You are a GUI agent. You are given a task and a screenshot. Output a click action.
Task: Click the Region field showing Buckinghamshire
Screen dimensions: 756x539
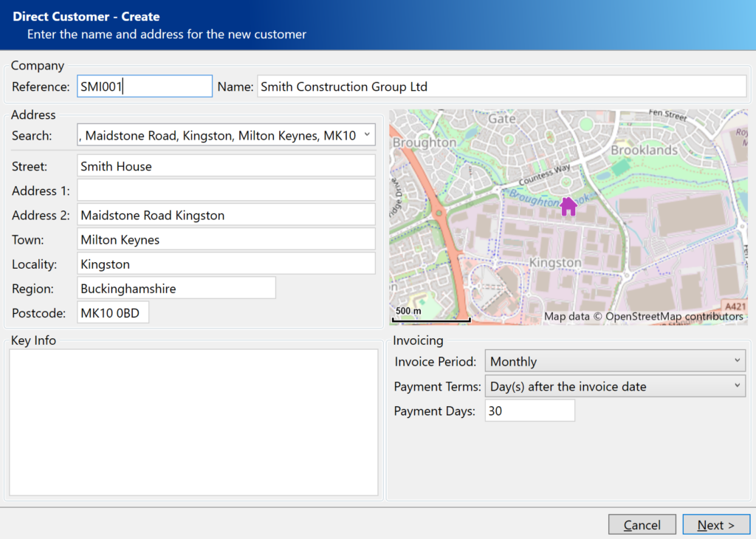(176, 289)
